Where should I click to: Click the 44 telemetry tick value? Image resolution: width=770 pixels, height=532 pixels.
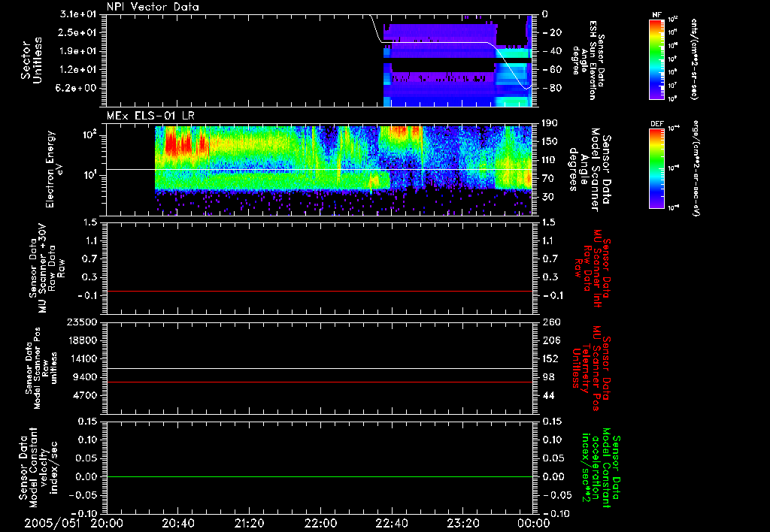(x=547, y=395)
